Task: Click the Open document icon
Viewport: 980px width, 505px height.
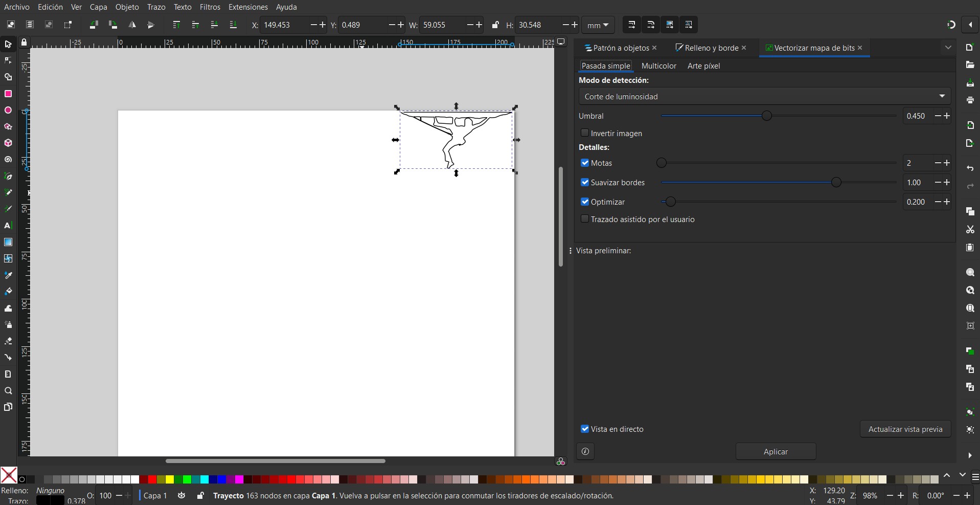Action: click(970, 65)
